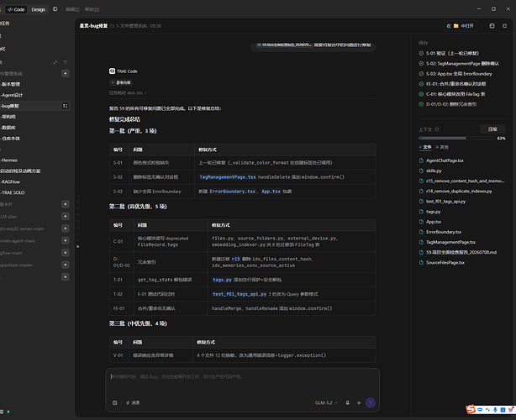
Task: Open the TagManagementPage.tsx link in S-02 row
Action: coord(228,177)
